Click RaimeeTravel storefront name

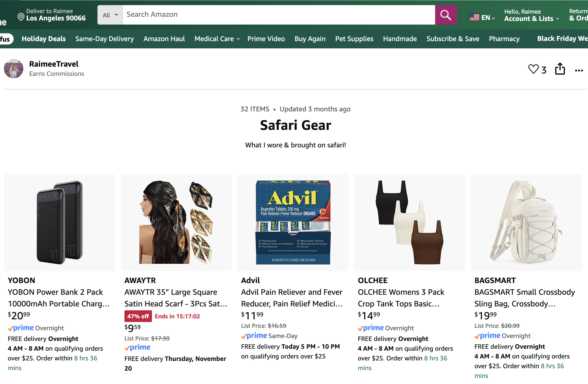(54, 64)
